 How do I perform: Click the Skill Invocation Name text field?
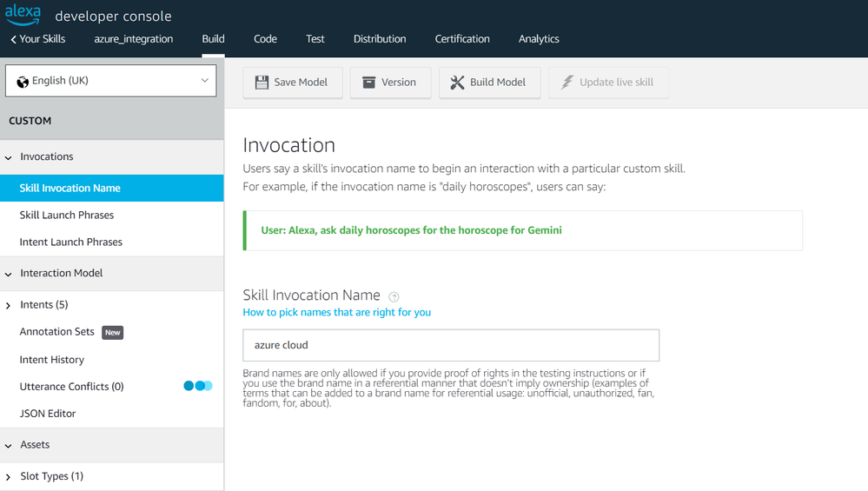[450, 345]
